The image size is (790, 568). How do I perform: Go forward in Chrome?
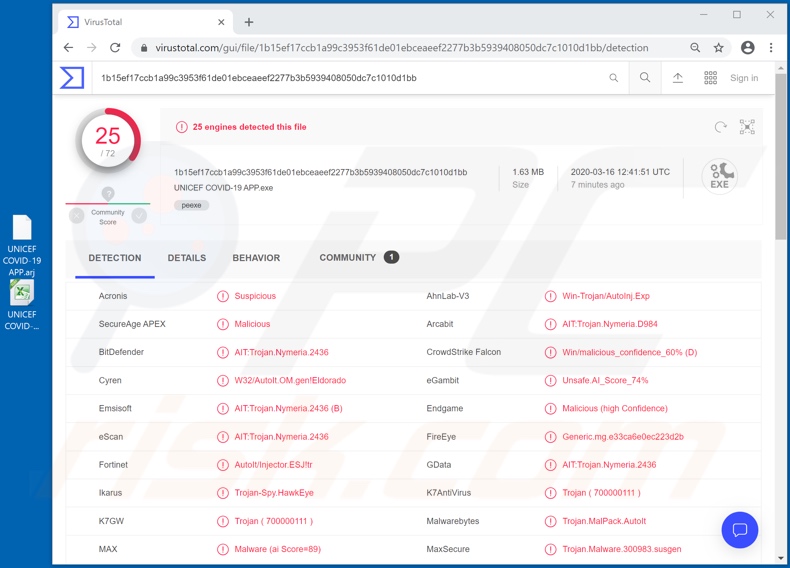[x=92, y=48]
